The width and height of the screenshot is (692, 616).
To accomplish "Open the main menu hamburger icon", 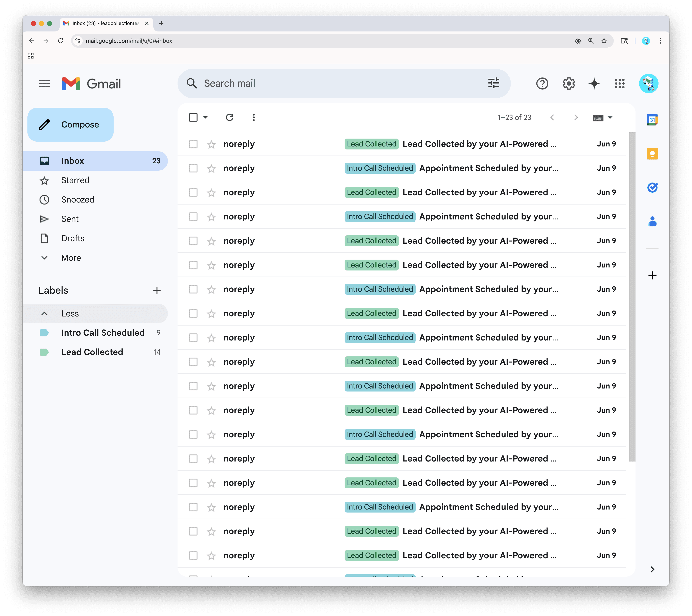I will coord(44,84).
